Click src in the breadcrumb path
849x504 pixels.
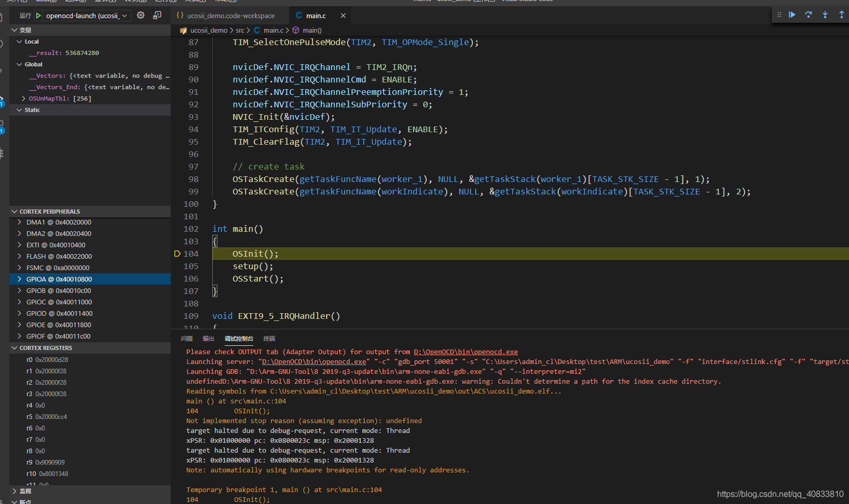(x=240, y=30)
